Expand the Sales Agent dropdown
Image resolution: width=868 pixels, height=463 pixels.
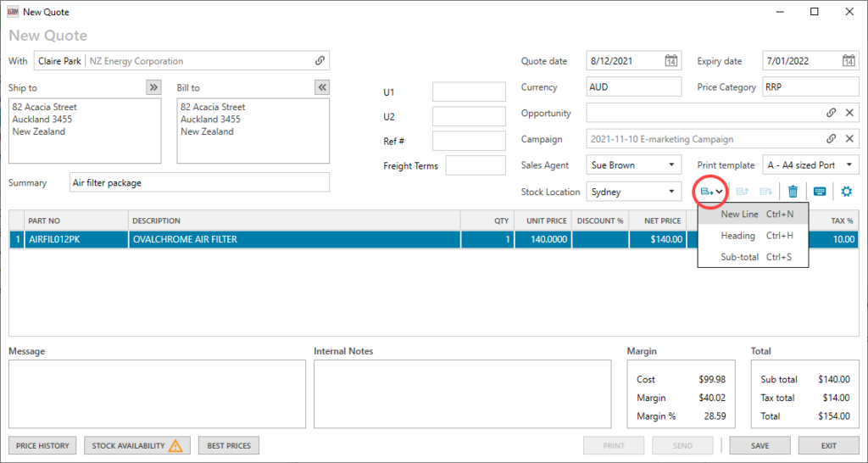click(x=671, y=165)
